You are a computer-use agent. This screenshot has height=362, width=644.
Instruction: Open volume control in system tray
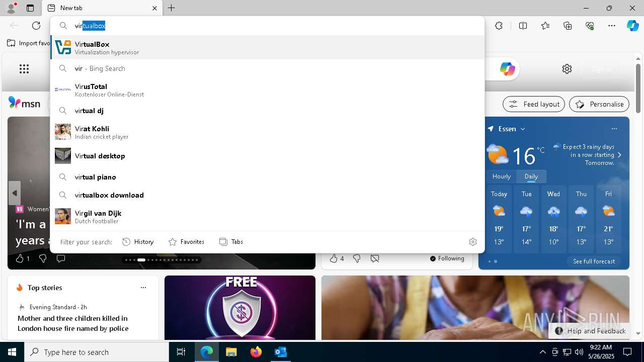click(x=579, y=352)
